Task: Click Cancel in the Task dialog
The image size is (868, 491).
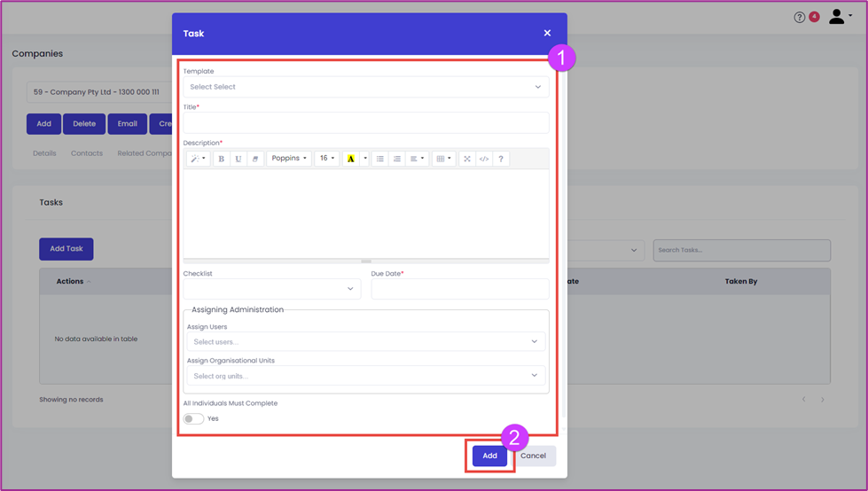Action: (533, 456)
